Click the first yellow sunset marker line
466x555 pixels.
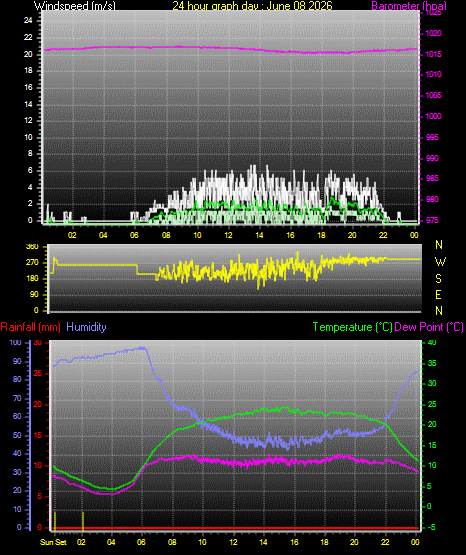pyautogui.click(x=55, y=521)
